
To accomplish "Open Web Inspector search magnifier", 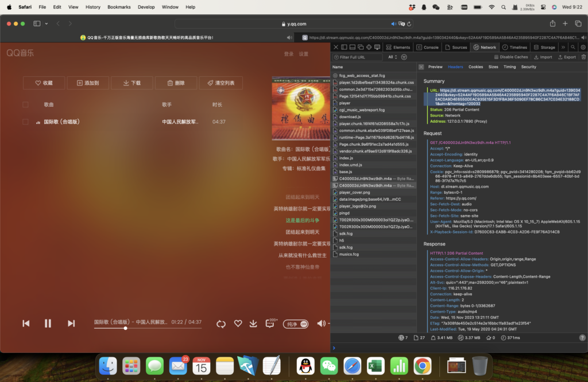I will coord(572,47).
